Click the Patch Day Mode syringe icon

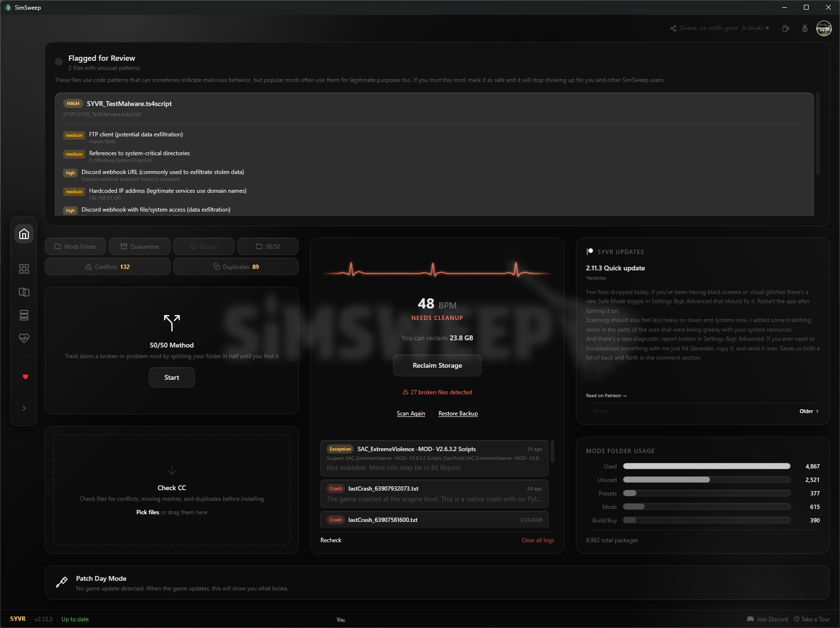(62, 582)
